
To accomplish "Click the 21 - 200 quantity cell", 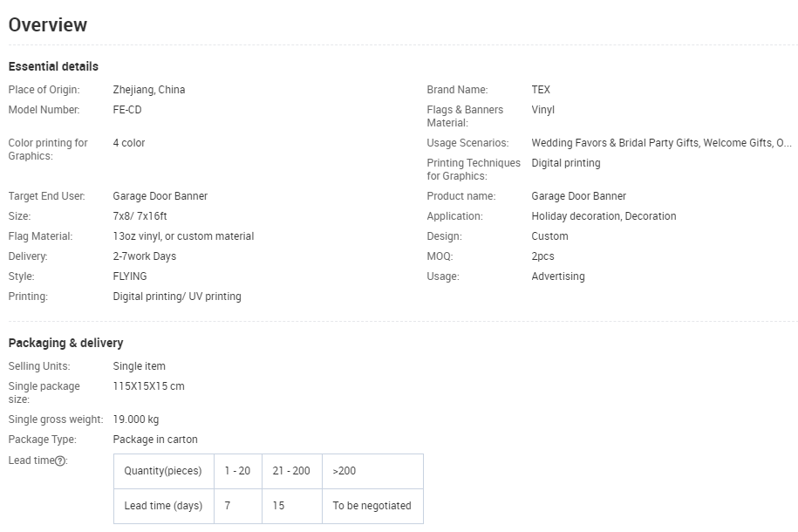I will 291,471.
